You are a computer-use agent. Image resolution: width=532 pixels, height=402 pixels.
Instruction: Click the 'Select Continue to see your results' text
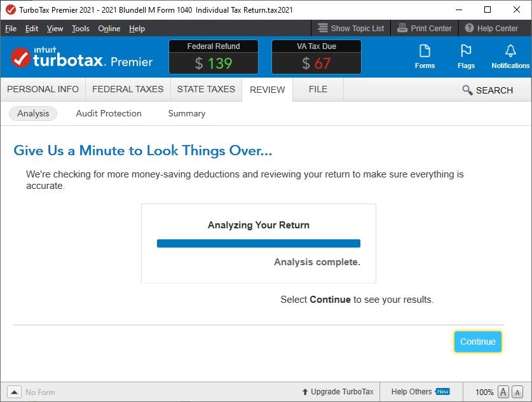pos(357,300)
